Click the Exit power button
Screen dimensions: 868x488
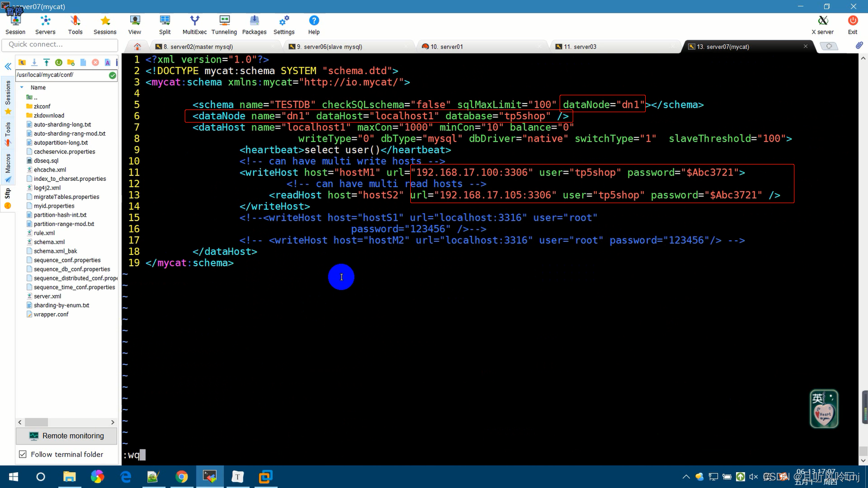coord(853,25)
